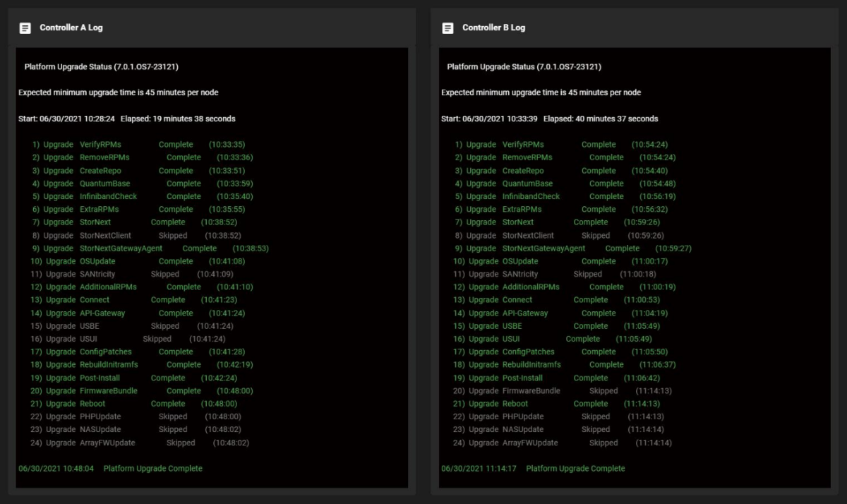Select VerifyRPMs row in Controller B log

561,145
